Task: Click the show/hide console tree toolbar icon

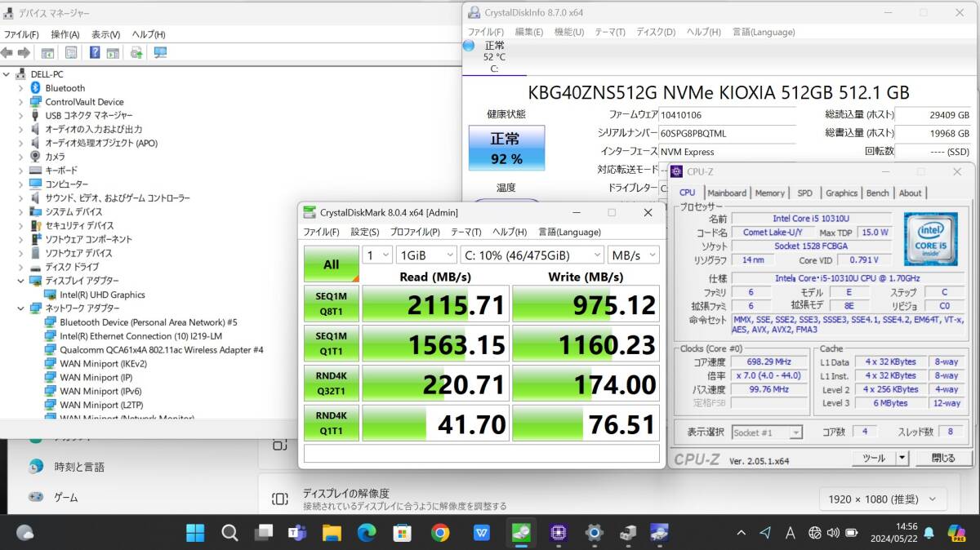Action: (48, 52)
